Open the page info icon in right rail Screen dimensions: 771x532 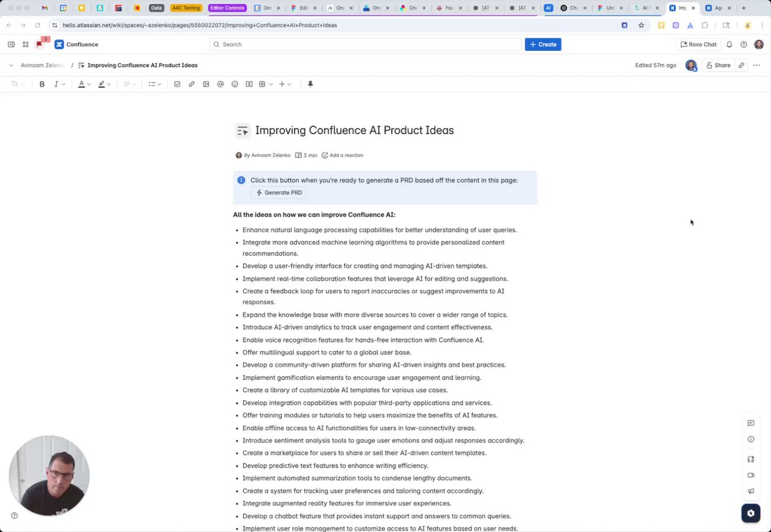click(751, 440)
